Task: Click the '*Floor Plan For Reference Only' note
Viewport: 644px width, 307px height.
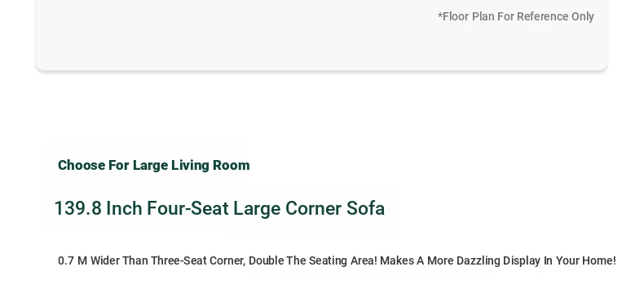Action: [515, 16]
